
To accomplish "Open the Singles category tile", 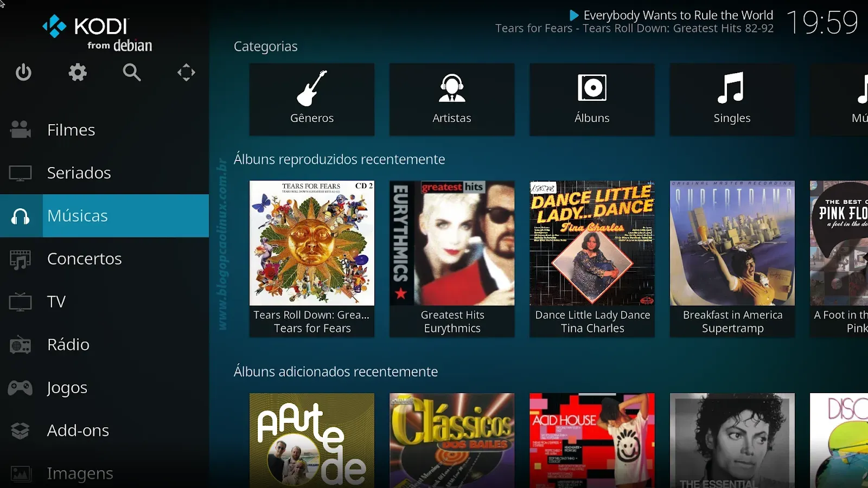I will pyautogui.click(x=732, y=99).
